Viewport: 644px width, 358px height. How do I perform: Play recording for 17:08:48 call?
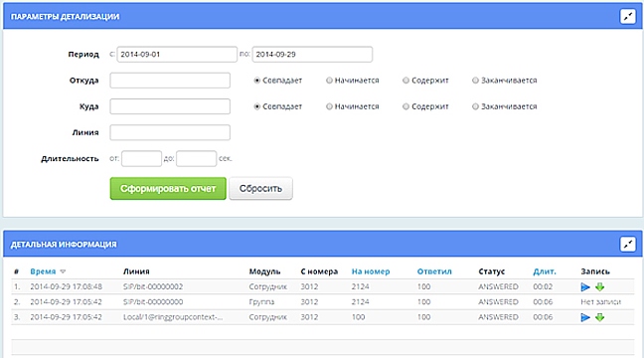click(585, 286)
